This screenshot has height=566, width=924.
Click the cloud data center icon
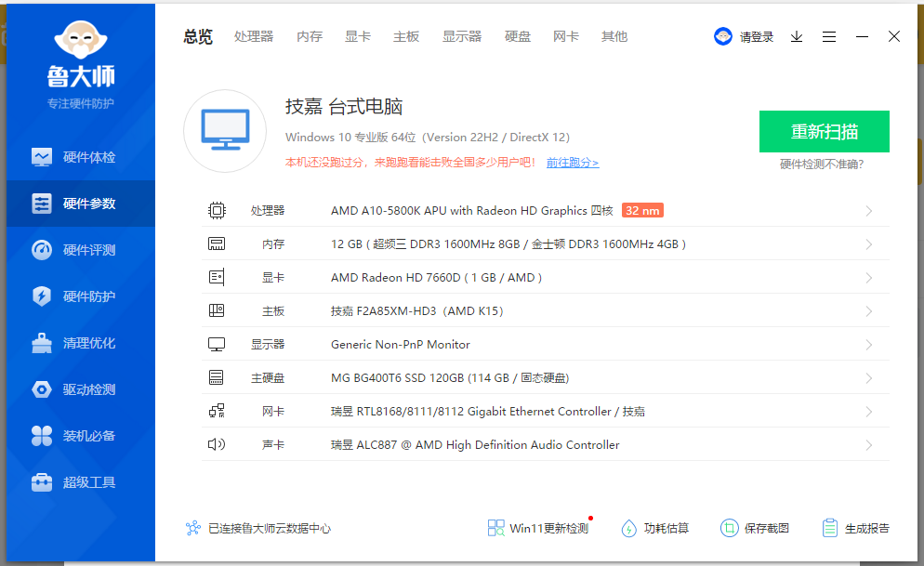coord(193,528)
